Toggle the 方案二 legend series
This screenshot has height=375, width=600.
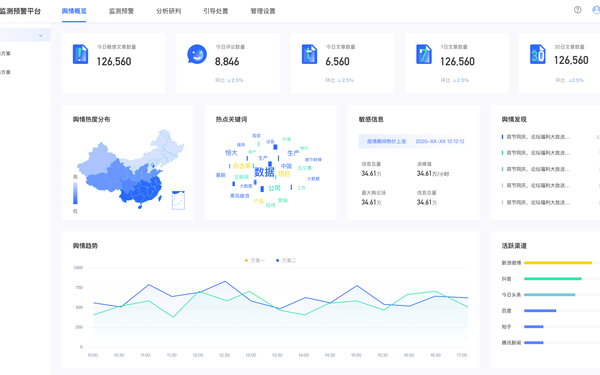[286, 260]
